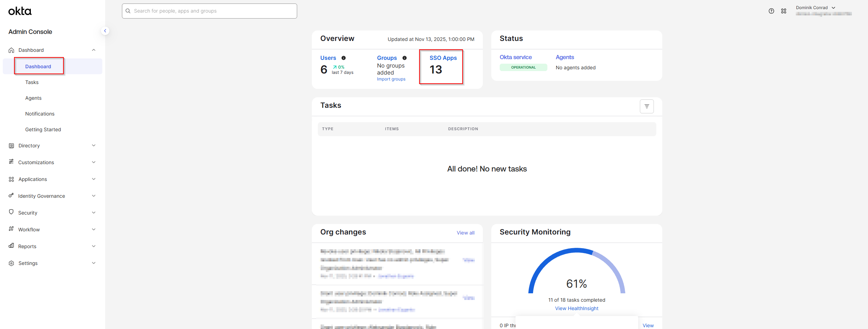Click the Tasks filter icon button
The width and height of the screenshot is (868, 329).
[647, 106]
